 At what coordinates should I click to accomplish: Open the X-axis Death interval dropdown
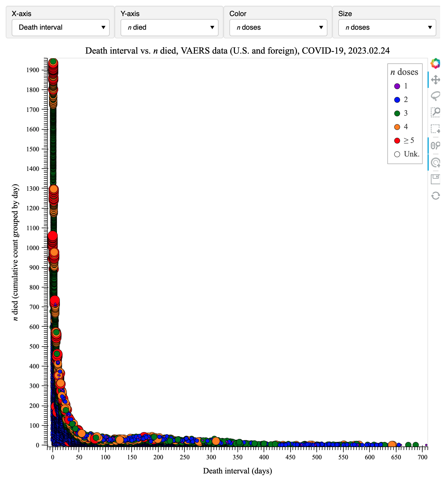coord(60,27)
